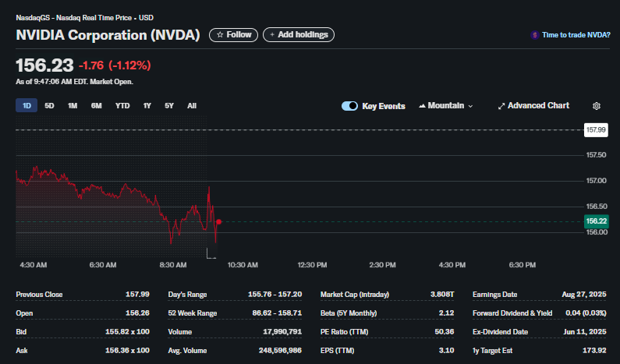Viewport: 620px width, 364px height.
Task: Click the 'Earnings Date' label
Action: 494,295
